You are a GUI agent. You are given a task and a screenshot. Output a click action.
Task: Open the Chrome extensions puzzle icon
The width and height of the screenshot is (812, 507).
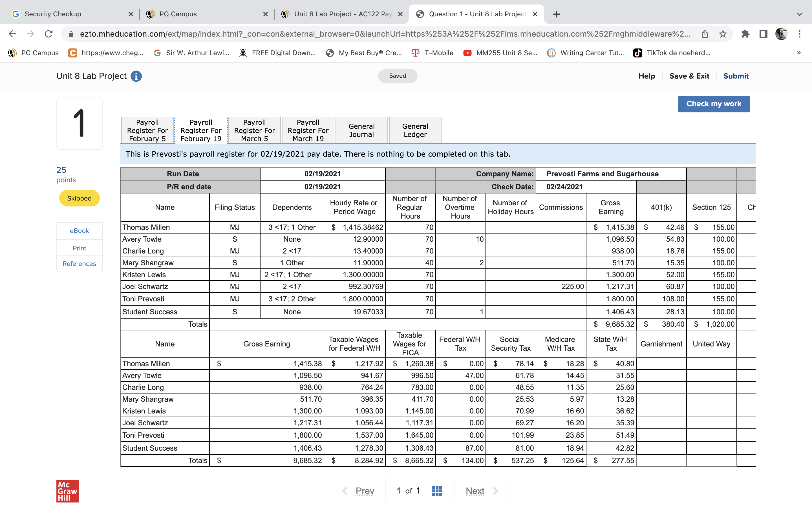click(x=745, y=34)
